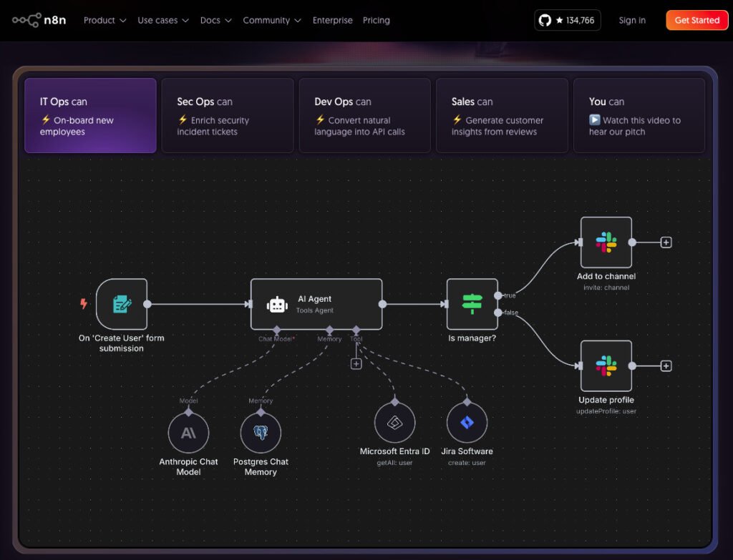Select the 'Is manager?' signpost node
This screenshot has width=733, height=560.
point(472,304)
